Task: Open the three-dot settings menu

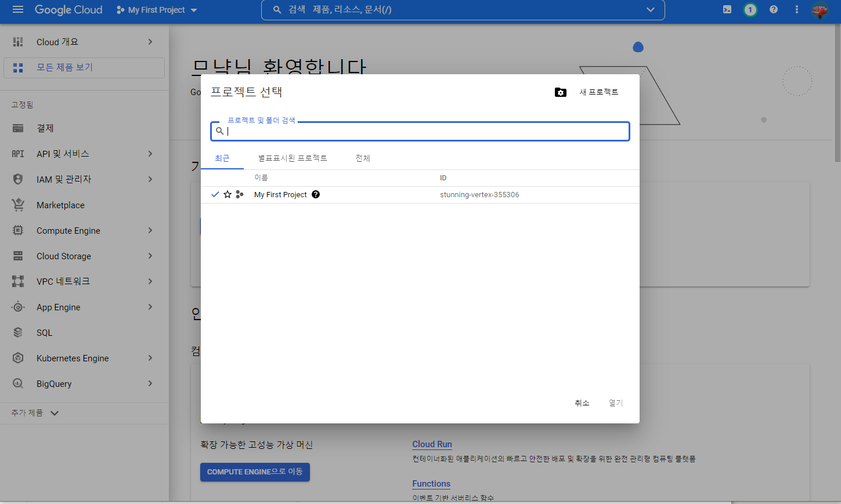Action: click(797, 10)
